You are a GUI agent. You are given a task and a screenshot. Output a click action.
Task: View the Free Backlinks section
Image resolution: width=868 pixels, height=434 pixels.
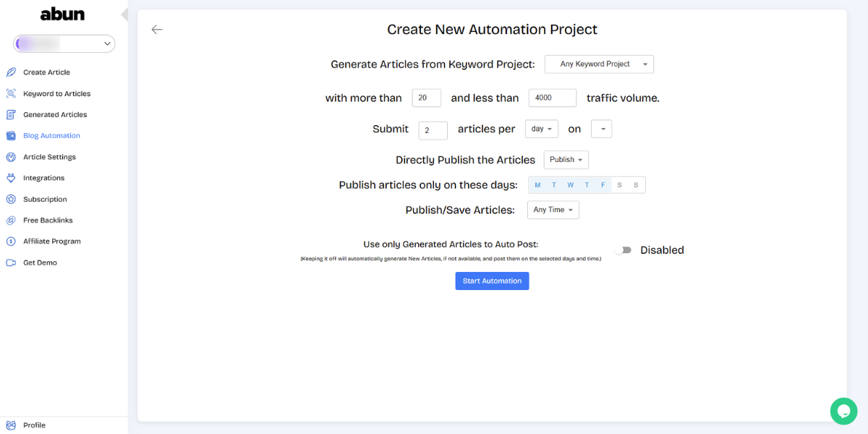pos(48,220)
